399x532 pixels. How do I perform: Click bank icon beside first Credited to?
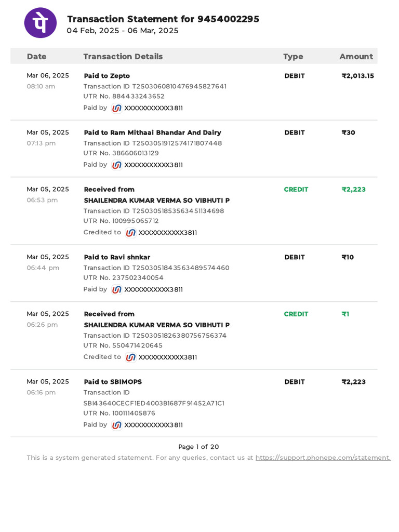coord(131,233)
